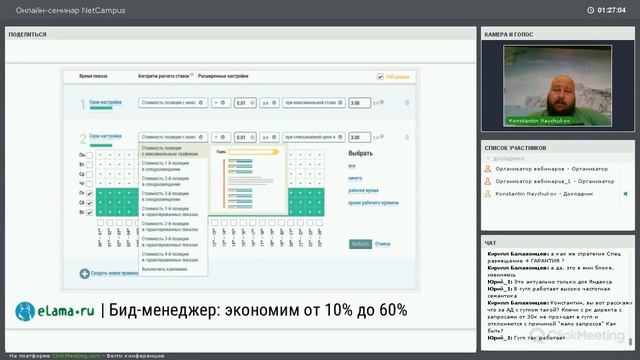Check the Чт day checkbox
The height and width of the screenshot is (360, 640).
click(x=89, y=184)
